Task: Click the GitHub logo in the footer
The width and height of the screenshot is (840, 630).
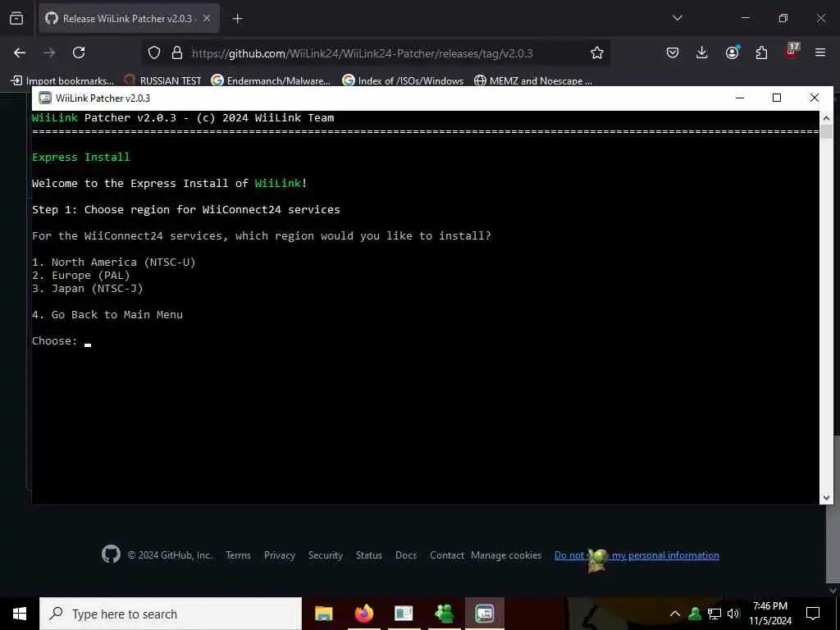Action: click(x=111, y=555)
